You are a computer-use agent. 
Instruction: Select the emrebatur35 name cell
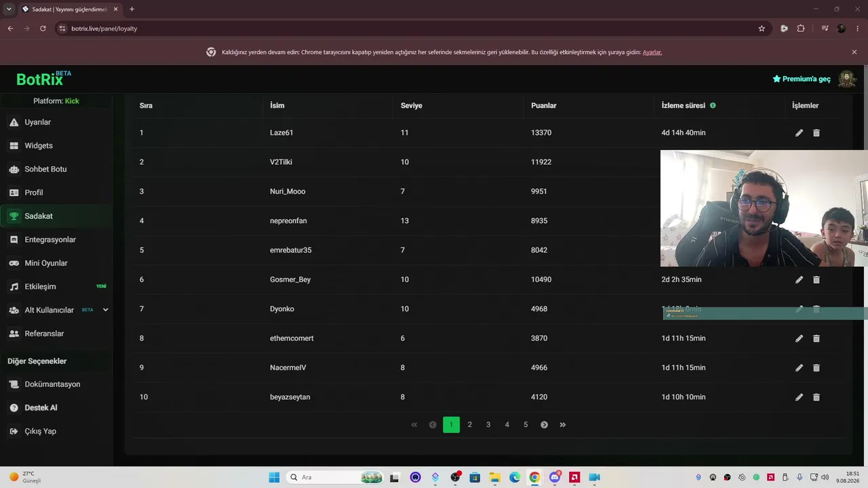point(291,250)
